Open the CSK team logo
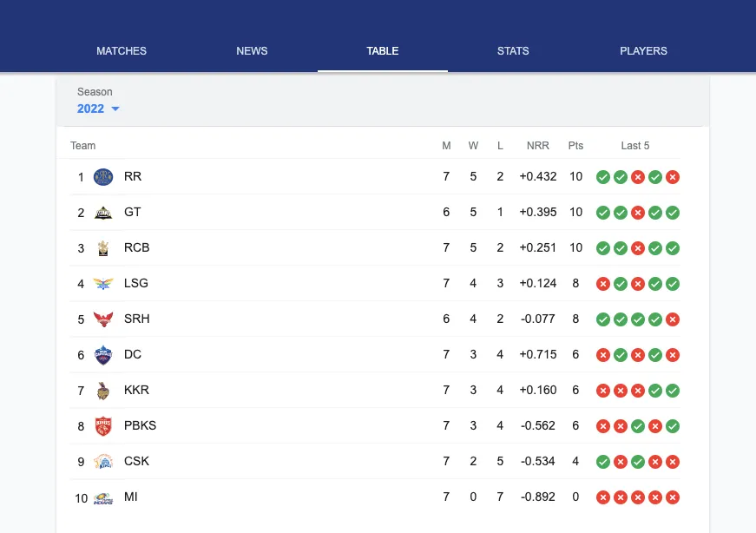 click(x=103, y=462)
